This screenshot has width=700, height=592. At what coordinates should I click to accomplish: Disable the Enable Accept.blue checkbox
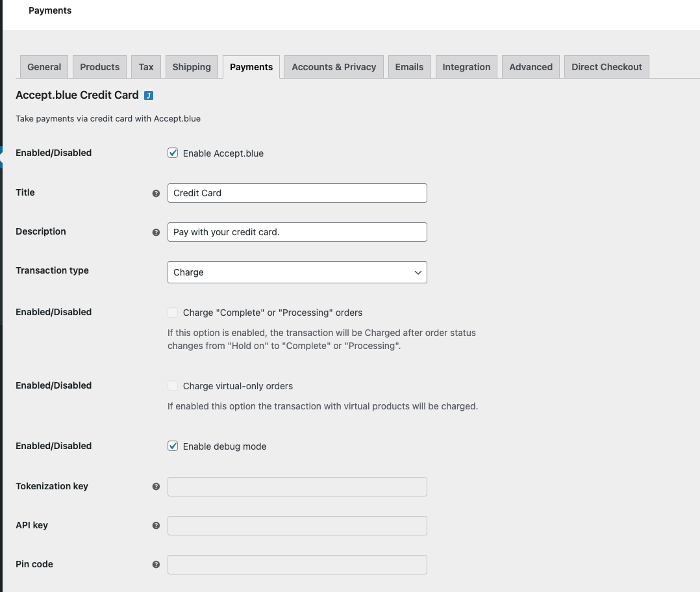(173, 153)
